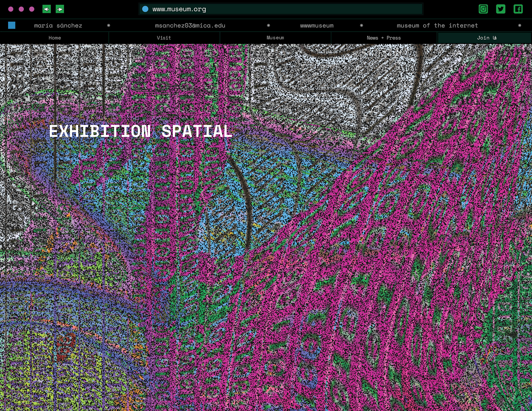Click the asterisk after maría sánchez

tap(109, 25)
